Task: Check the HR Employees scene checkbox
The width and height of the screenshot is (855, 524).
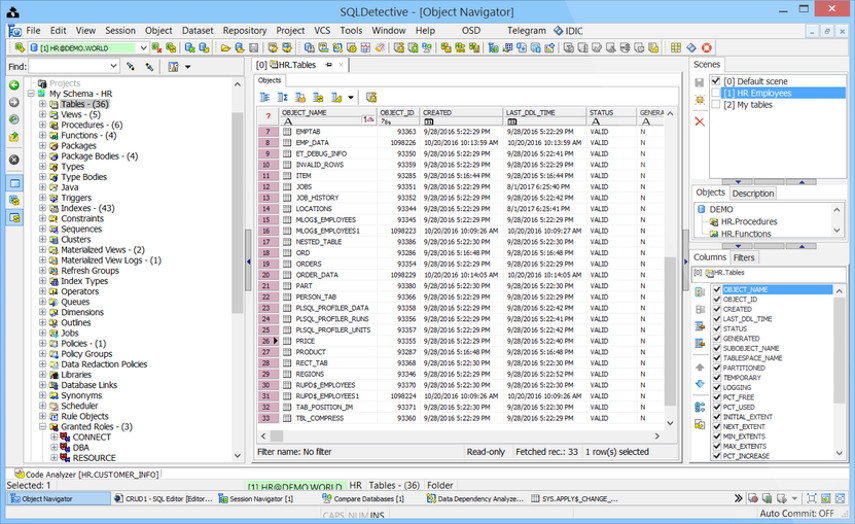Action: pyautogui.click(x=716, y=93)
